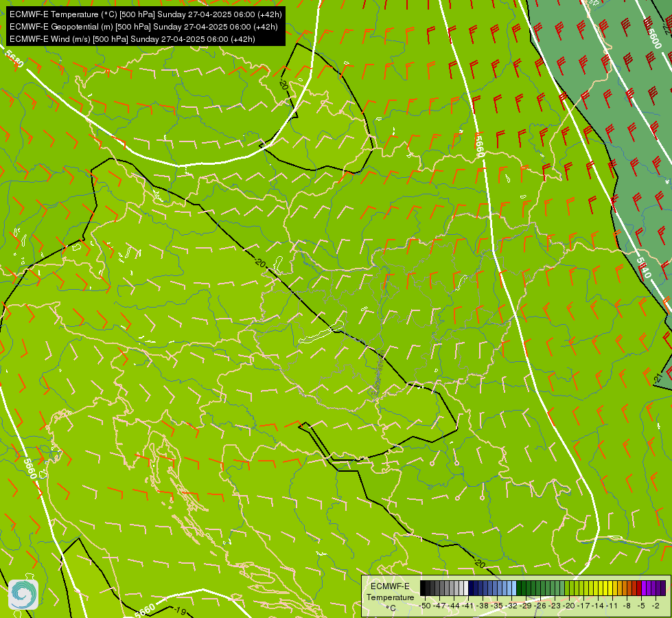Click the -35 value on the temperature scale
Image resolution: width=672 pixels, height=618 pixels.
point(497,606)
